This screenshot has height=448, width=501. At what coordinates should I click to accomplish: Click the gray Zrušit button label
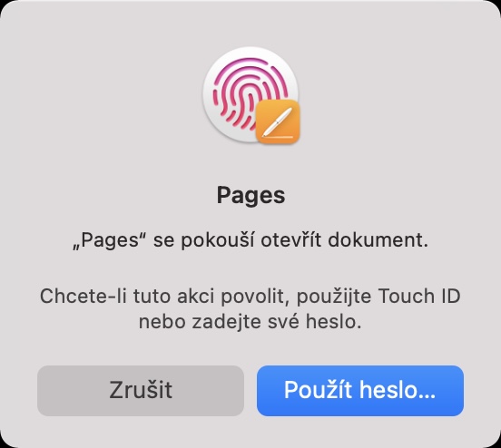pos(141,390)
